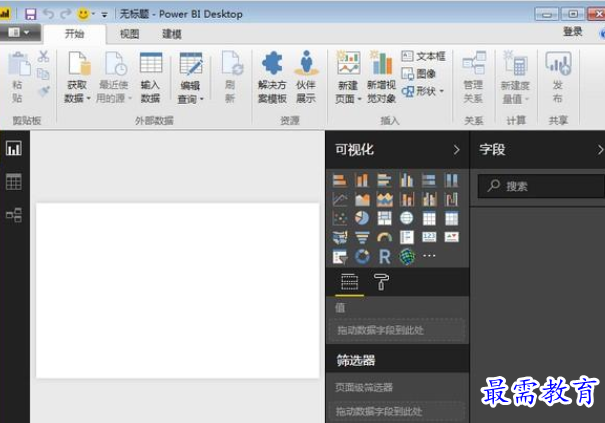Switch to Data view in the left sidebar
The height and width of the screenshot is (423, 605).
[14, 181]
